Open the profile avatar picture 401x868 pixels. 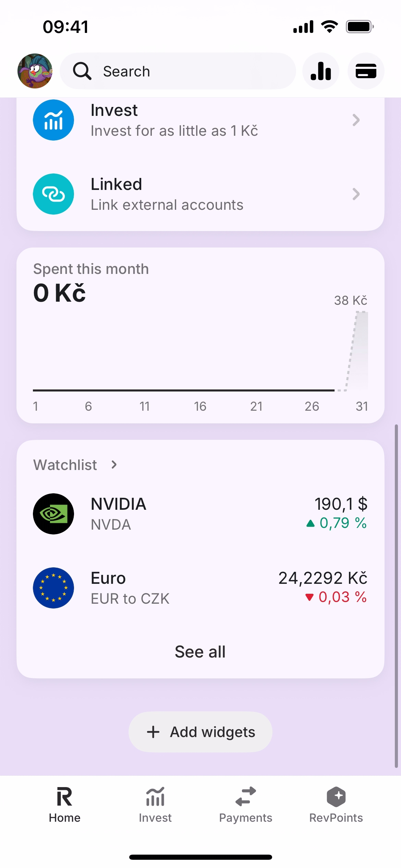pos(35,71)
